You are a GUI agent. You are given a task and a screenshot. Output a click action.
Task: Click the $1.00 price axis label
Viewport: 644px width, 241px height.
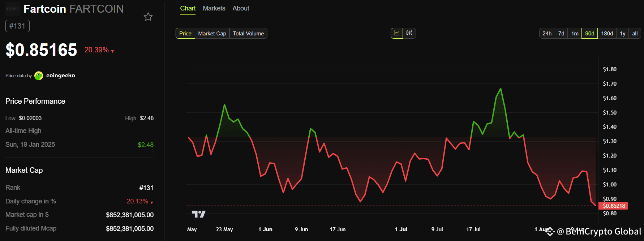pyautogui.click(x=610, y=185)
